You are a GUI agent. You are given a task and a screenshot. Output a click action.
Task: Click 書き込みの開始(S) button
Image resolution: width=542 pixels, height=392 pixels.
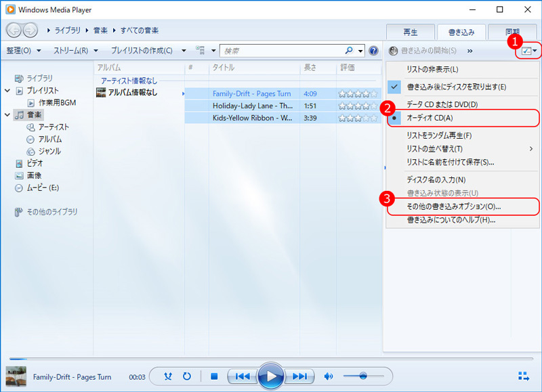[x=423, y=51]
